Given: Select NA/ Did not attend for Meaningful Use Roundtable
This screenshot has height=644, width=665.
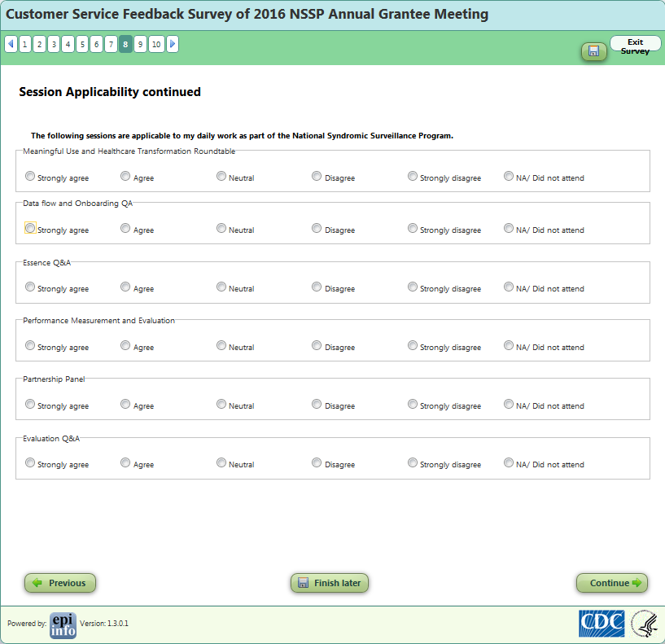Looking at the screenshot, I should [509, 176].
